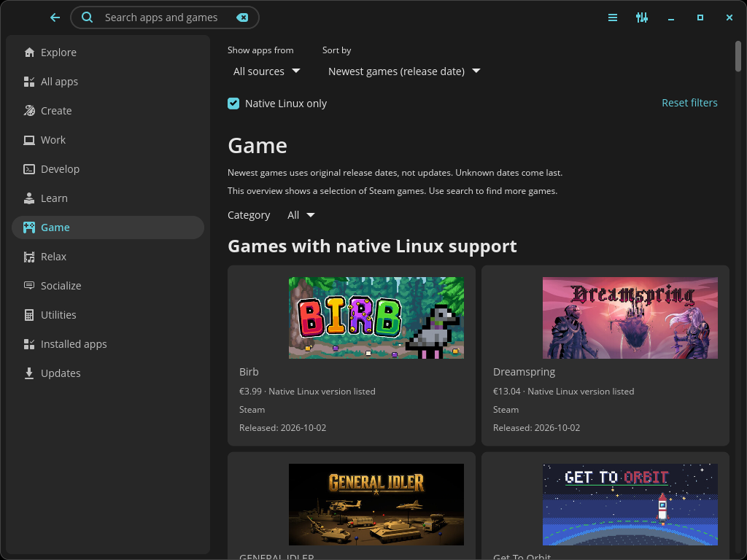Click the Relax film-music icon
This screenshot has width=747, height=560.
(29, 257)
